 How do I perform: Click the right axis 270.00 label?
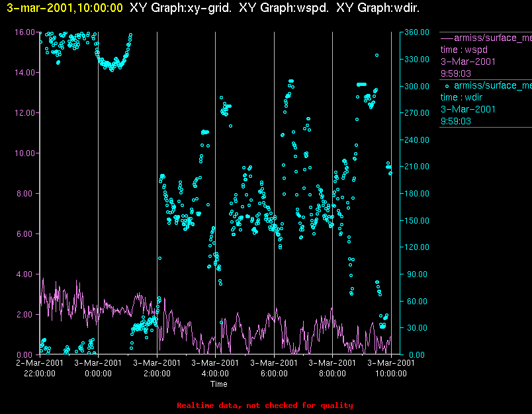point(417,113)
